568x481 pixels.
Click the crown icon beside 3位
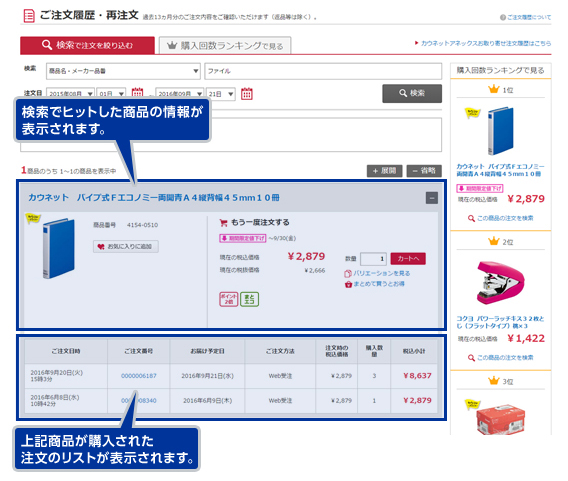pyautogui.click(x=493, y=381)
